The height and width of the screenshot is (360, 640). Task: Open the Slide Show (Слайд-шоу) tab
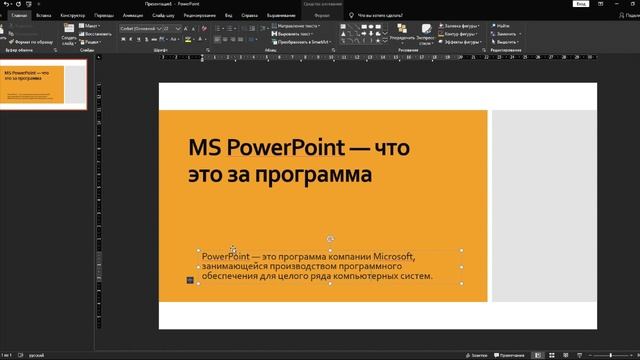coord(163,16)
